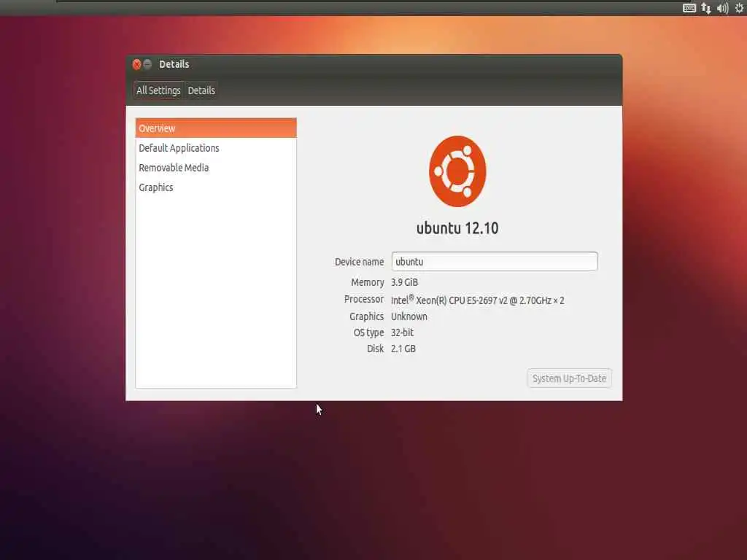
Task: Click the Processor label
Action: [364, 299]
